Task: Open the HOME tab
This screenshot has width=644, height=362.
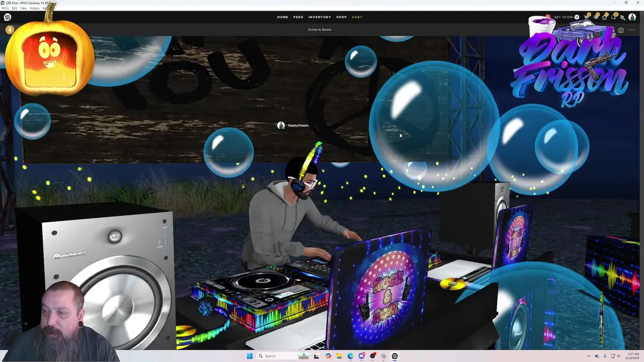Action: pyautogui.click(x=282, y=17)
